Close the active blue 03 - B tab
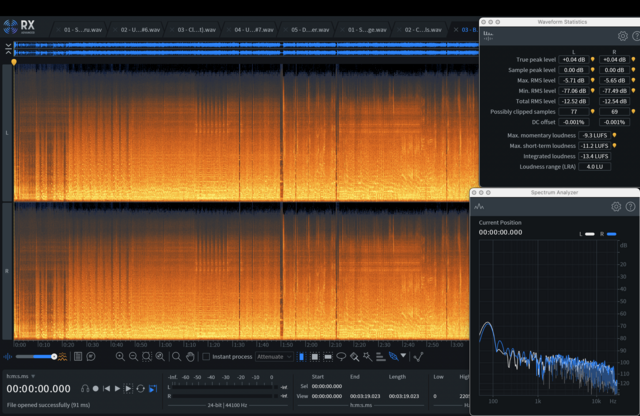This screenshot has height=416, width=640. point(456,30)
